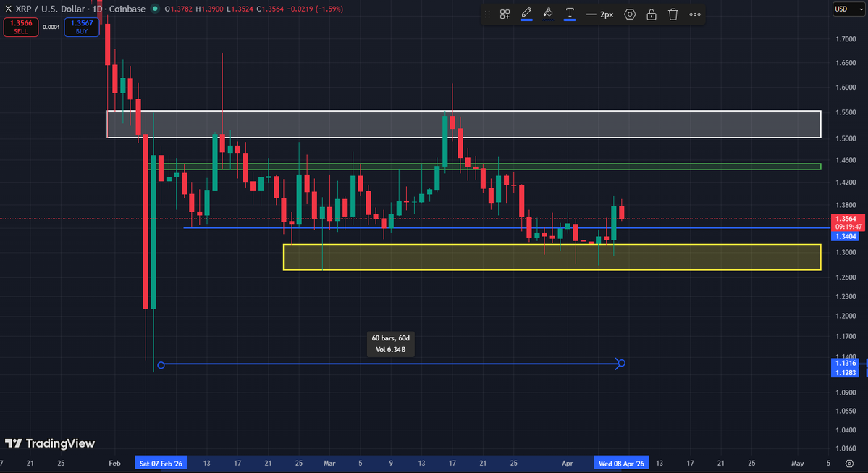
Task: Open the text color T tool
Action: click(570, 14)
